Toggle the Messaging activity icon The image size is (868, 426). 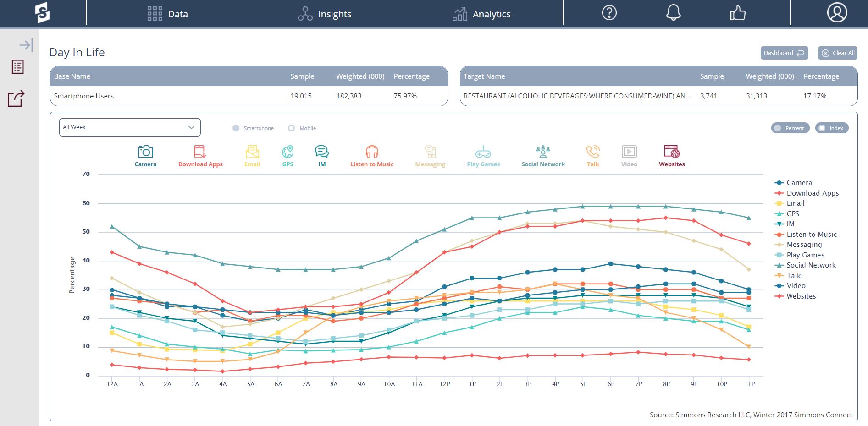(430, 152)
